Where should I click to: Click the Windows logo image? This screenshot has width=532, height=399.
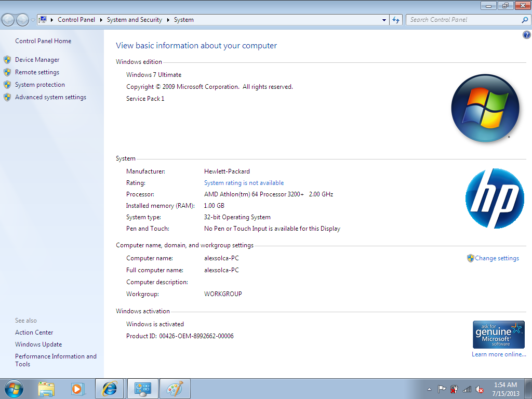coord(485,108)
